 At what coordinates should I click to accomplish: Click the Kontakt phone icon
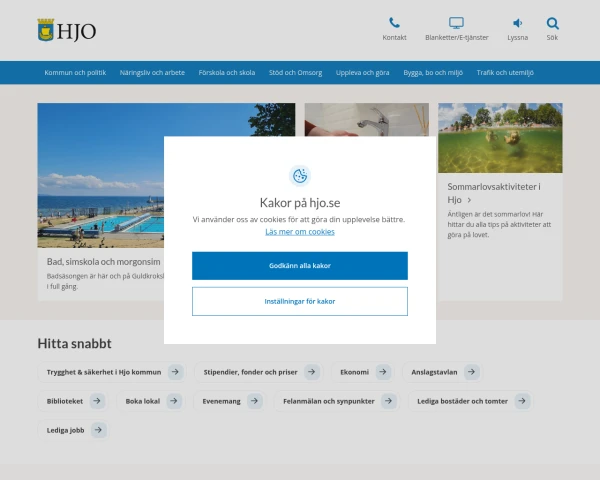click(x=394, y=23)
